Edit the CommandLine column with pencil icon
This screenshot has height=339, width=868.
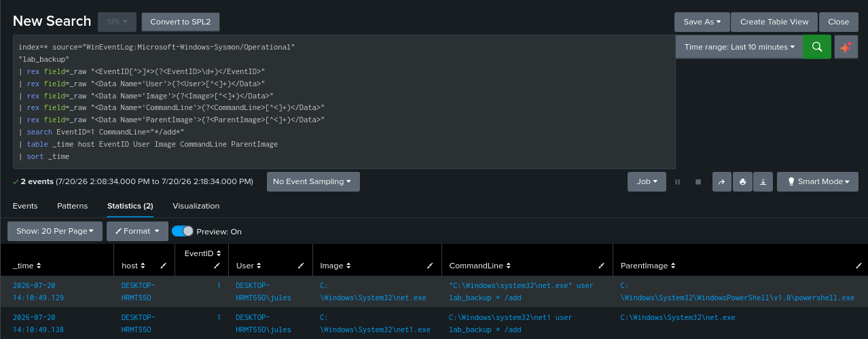tap(601, 266)
